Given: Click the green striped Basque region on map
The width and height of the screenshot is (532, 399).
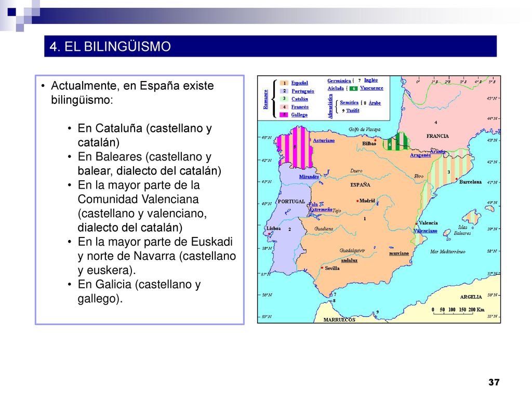Looking at the screenshot, I should [x=396, y=141].
